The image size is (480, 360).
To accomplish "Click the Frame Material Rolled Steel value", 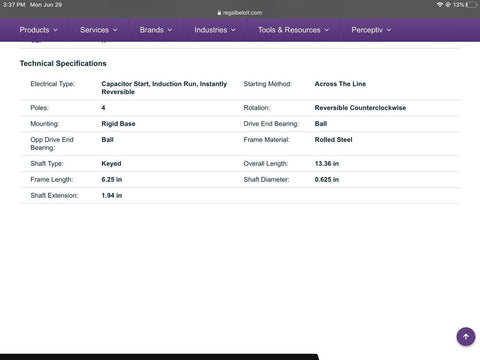I will [333, 140].
